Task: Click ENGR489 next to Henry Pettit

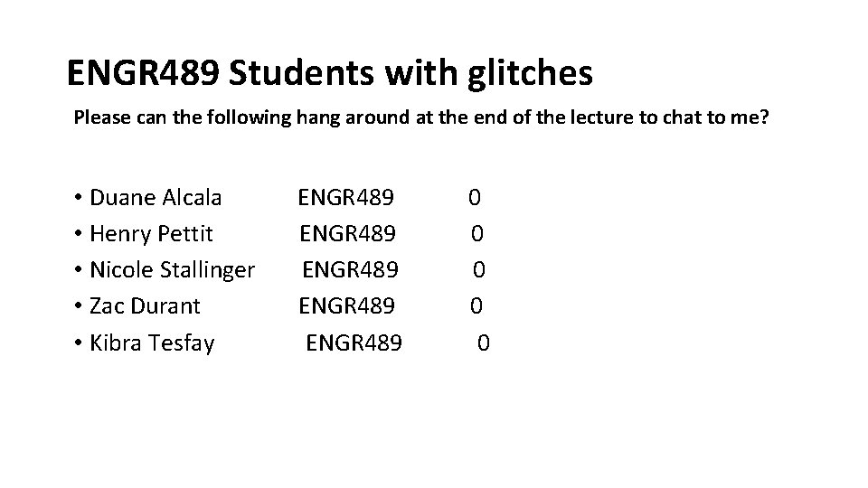Action: [x=348, y=234]
